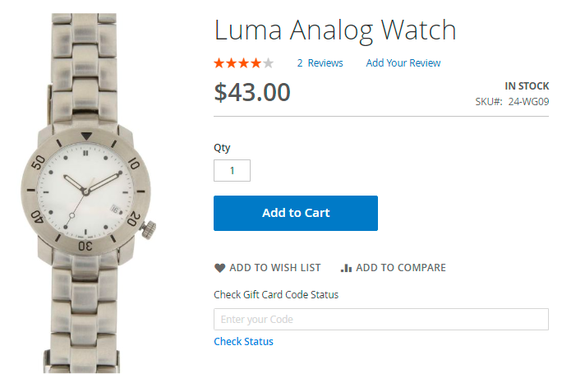Open the 2 Reviews link

320,63
